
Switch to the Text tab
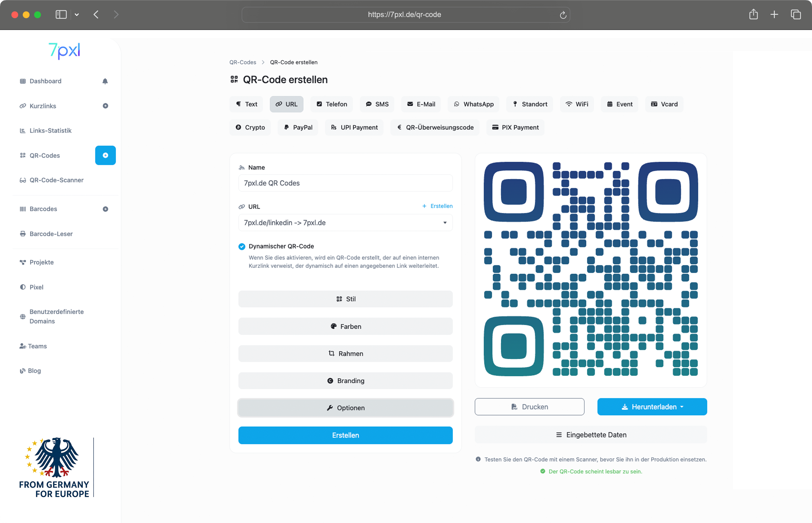tap(246, 104)
